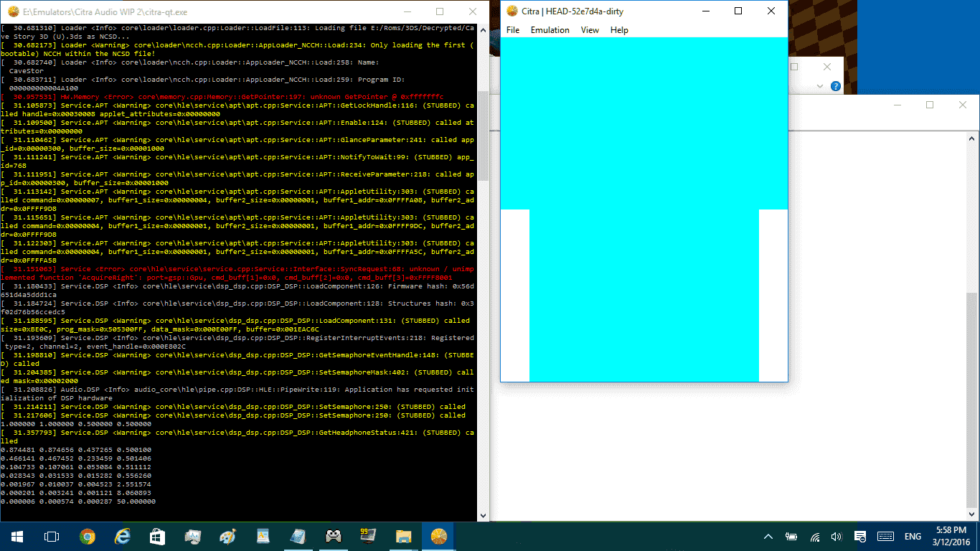This screenshot has width=980, height=551.
Task: Click the '0.874481 0.874656 0.437265 0.500100' output line
Action: click(x=76, y=450)
